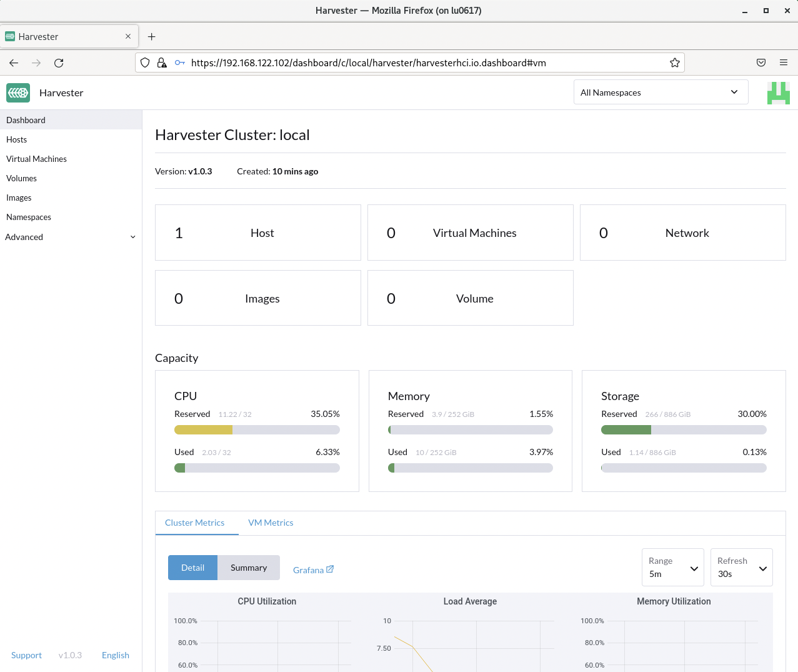This screenshot has height=672, width=798.
Task: Open a new browser tab
Action: point(151,36)
